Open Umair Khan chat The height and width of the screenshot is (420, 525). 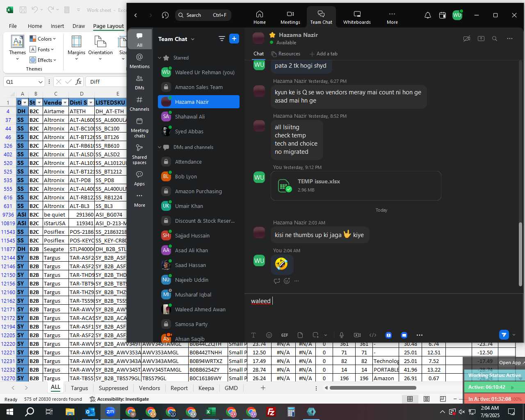pos(199,206)
